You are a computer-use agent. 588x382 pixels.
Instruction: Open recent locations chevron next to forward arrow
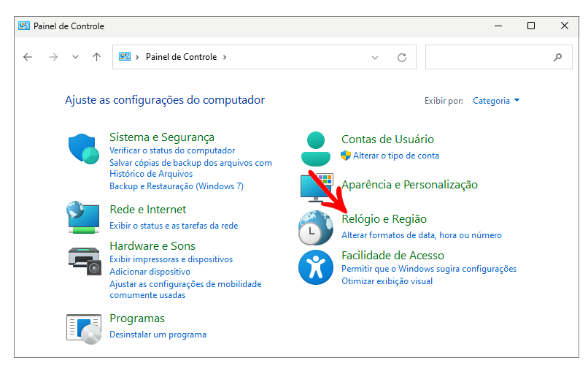pos(75,57)
